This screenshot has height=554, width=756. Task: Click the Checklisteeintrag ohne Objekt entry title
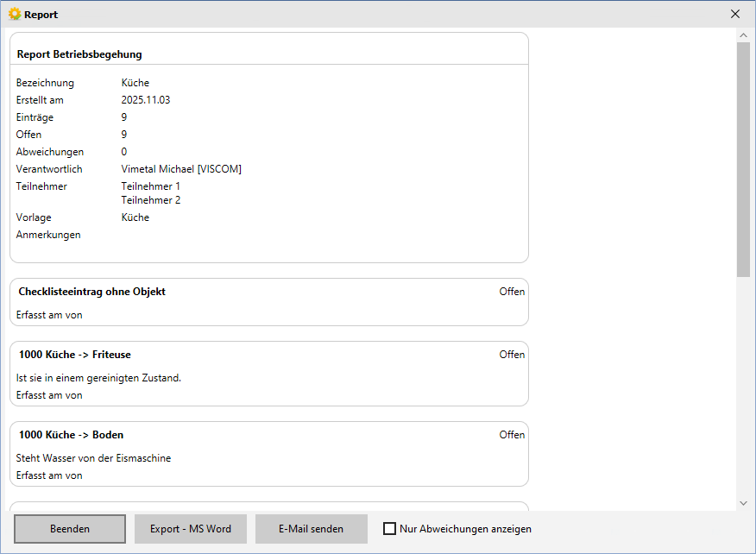pyautogui.click(x=92, y=292)
